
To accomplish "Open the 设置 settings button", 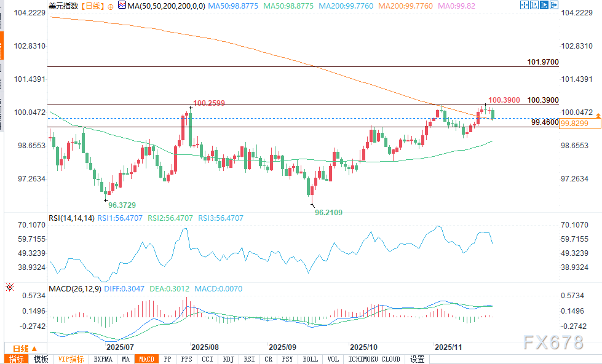I will pyautogui.click(x=418, y=359).
